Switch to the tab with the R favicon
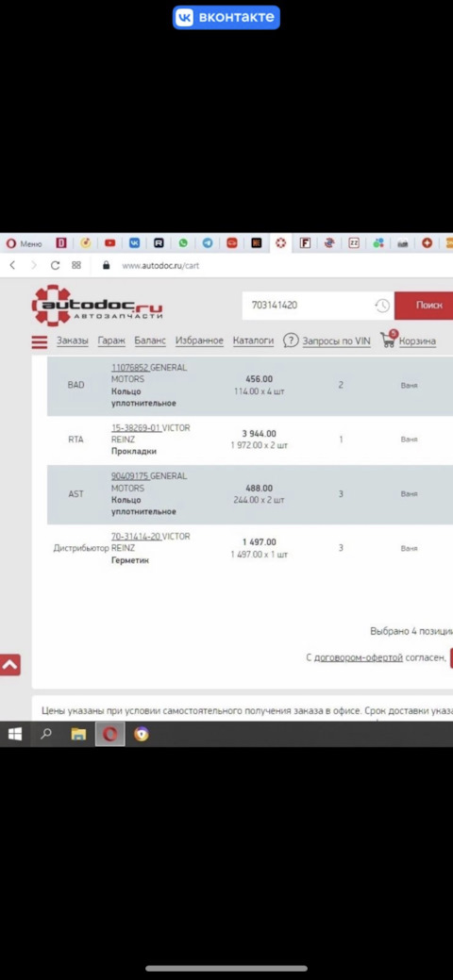The image size is (453, 980). tap(159, 243)
